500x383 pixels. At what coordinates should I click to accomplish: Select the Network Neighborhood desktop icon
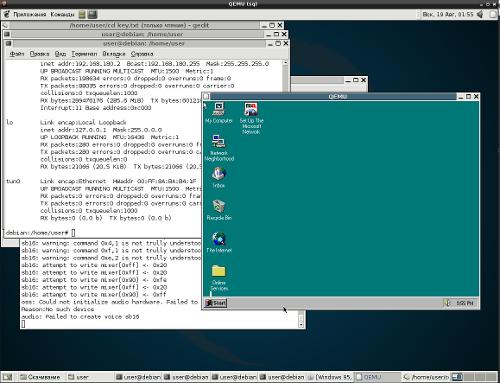click(219, 148)
